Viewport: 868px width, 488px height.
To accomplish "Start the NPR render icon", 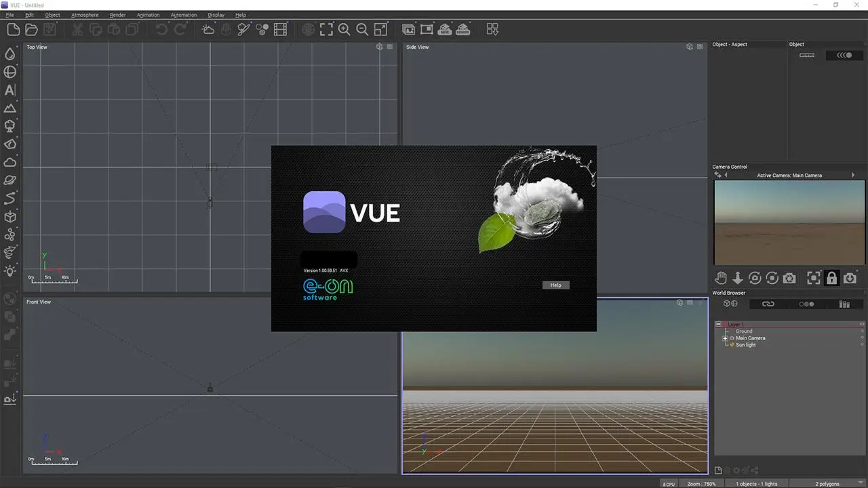I will tap(445, 29).
